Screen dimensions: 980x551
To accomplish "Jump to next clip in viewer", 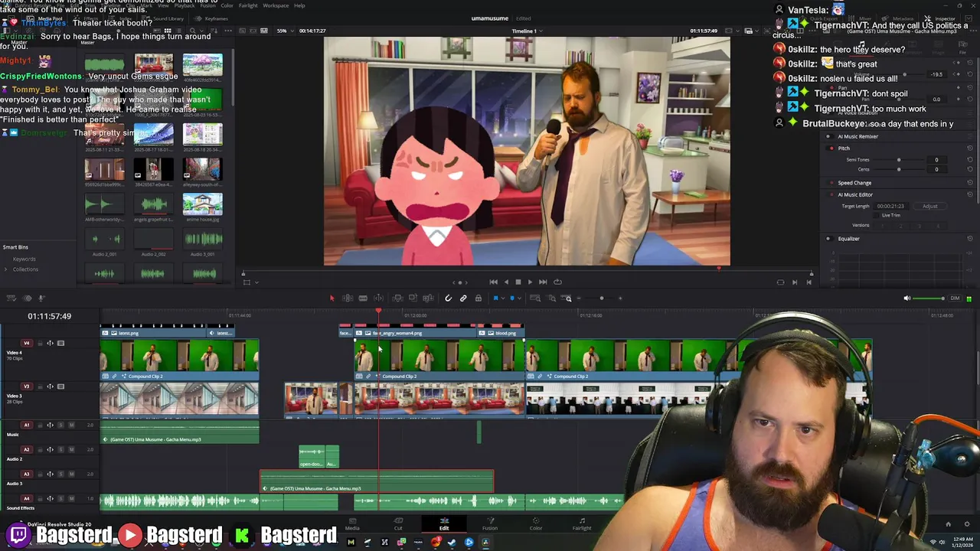I will pos(795,282).
